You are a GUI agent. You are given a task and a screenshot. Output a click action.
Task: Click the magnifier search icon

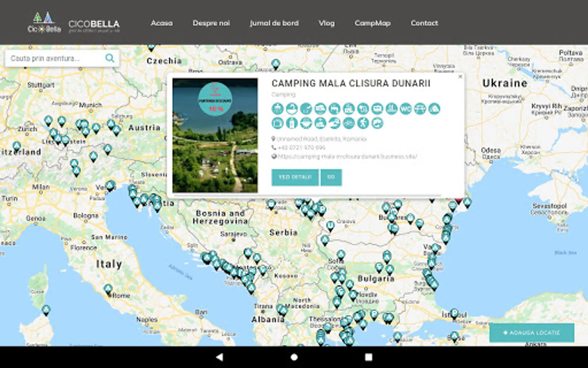coord(110,58)
